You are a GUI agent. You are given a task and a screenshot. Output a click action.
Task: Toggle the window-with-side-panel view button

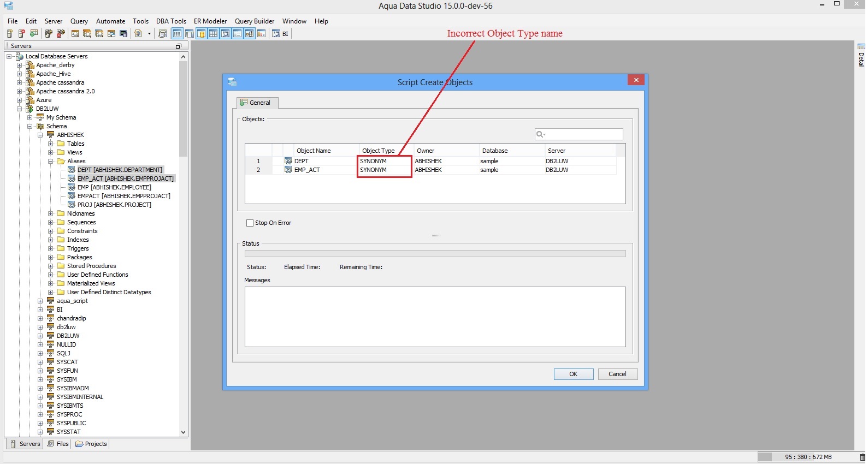(190, 34)
